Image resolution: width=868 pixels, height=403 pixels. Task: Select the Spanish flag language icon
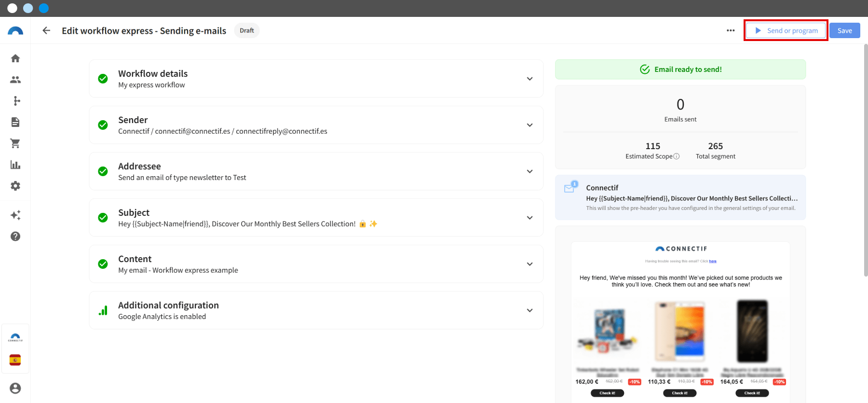tap(15, 360)
